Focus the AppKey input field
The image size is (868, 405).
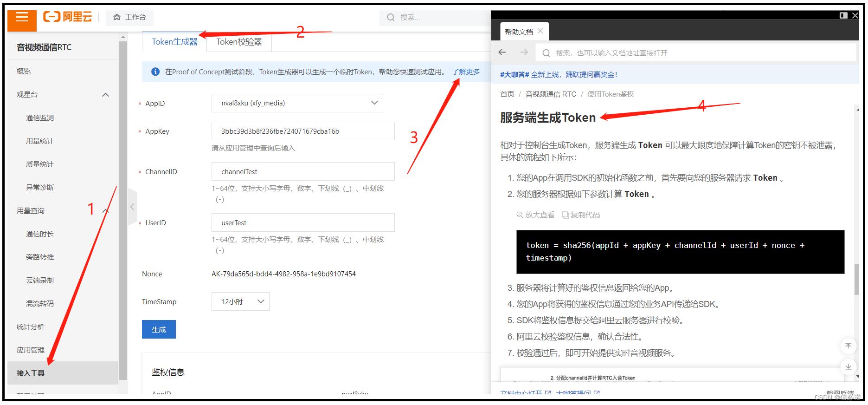(303, 131)
